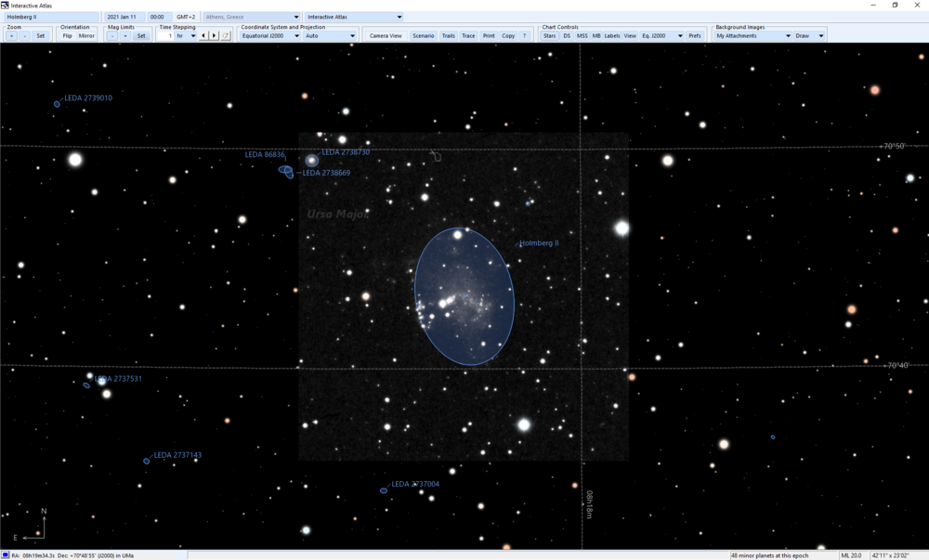The width and height of the screenshot is (929, 560).
Task: Click the Holmberg II target name field
Action: coord(51,17)
